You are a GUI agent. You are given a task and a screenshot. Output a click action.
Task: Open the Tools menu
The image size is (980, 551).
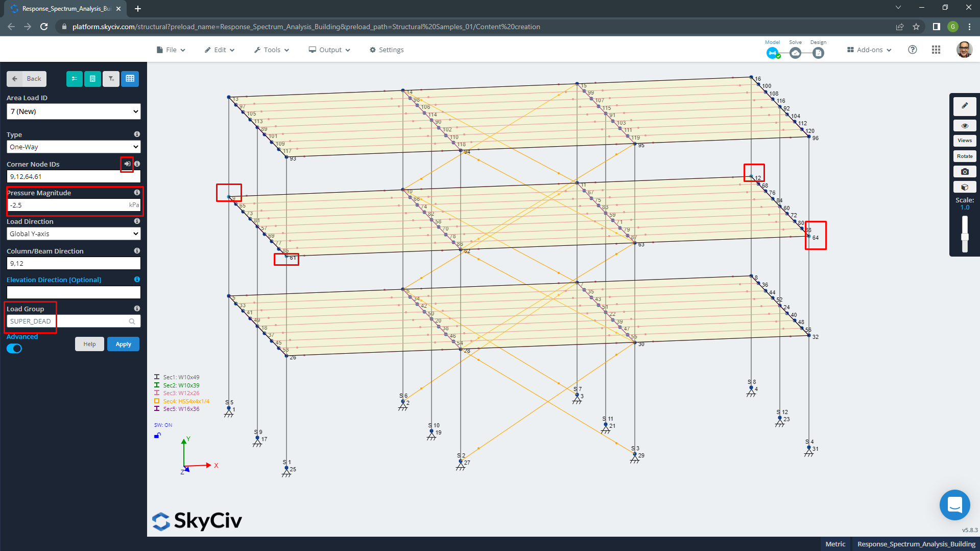coord(271,50)
